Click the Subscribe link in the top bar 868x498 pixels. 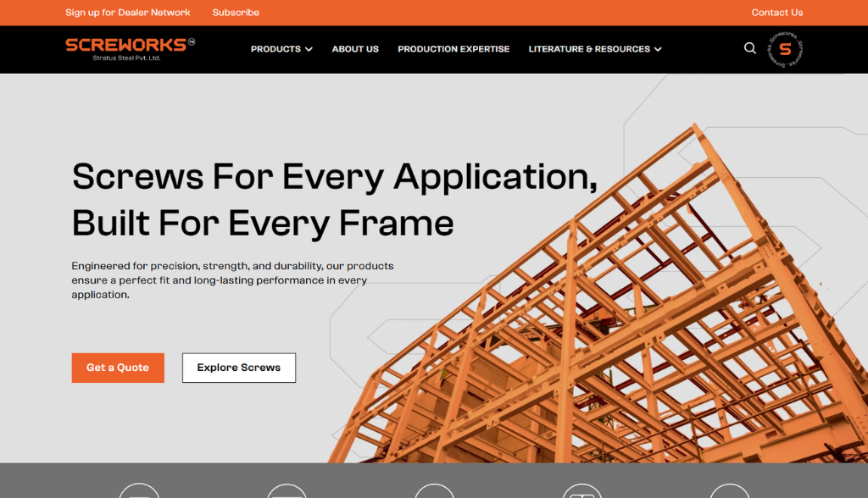(236, 13)
